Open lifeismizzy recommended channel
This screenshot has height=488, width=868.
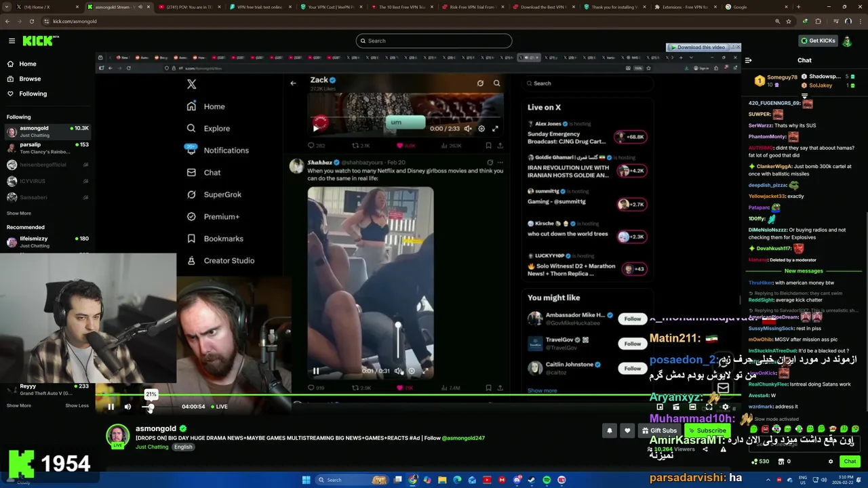pyautogui.click(x=47, y=241)
